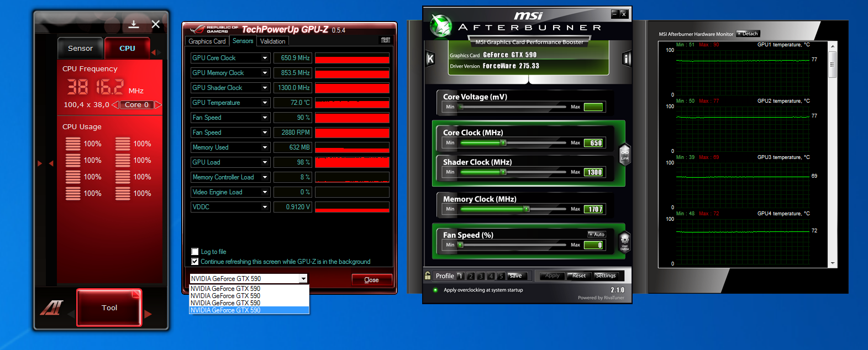This screenshot has width=868, height=350.
Task: Load Afterburner profile slot 5
Action: [501, 276]
